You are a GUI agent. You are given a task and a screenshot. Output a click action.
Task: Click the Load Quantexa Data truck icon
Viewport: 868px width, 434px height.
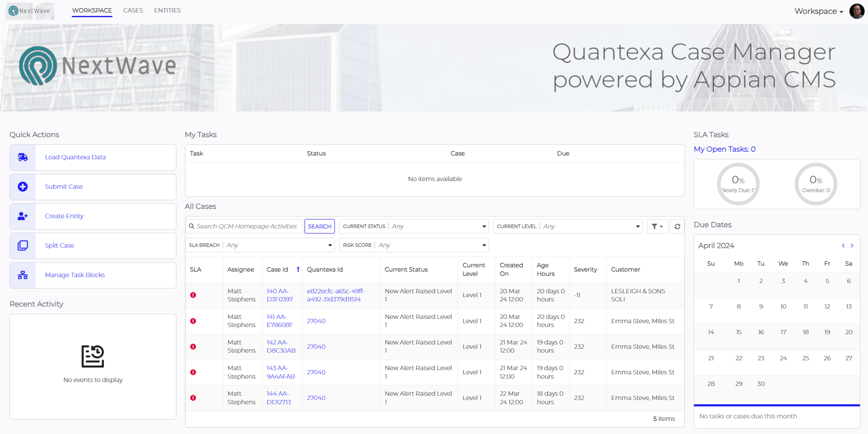23,157
